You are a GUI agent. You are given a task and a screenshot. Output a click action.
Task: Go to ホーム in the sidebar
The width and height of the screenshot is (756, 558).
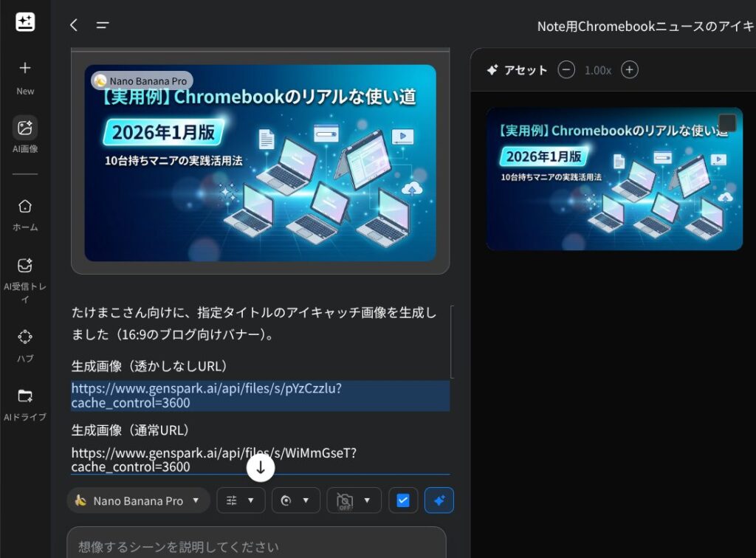(25, 214)
